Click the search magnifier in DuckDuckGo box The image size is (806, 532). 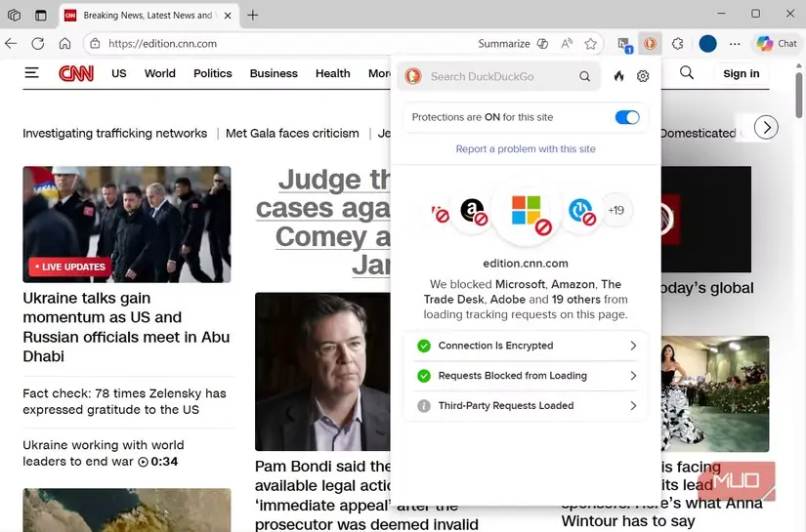pyautogui.click(x=584, y=76)
